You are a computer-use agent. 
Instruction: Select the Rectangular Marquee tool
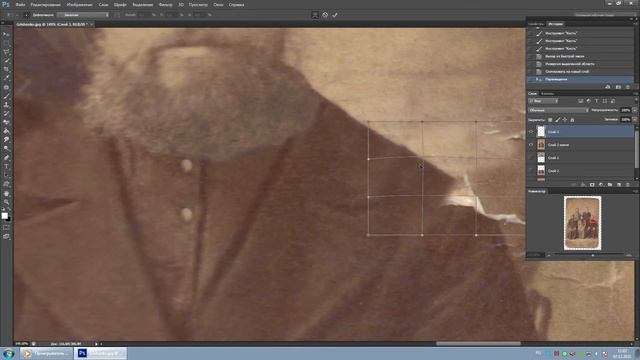coord(6,43)
